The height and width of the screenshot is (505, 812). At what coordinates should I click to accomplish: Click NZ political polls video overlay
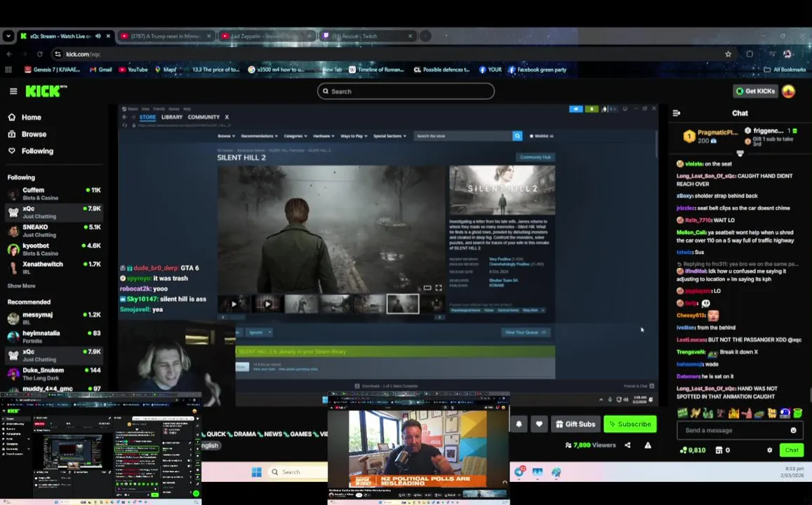(x=418, y=448)
